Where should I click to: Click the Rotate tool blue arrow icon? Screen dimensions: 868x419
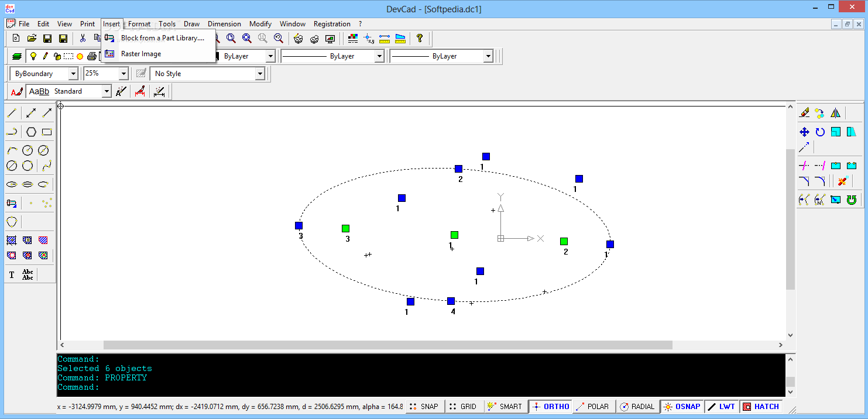820,132
